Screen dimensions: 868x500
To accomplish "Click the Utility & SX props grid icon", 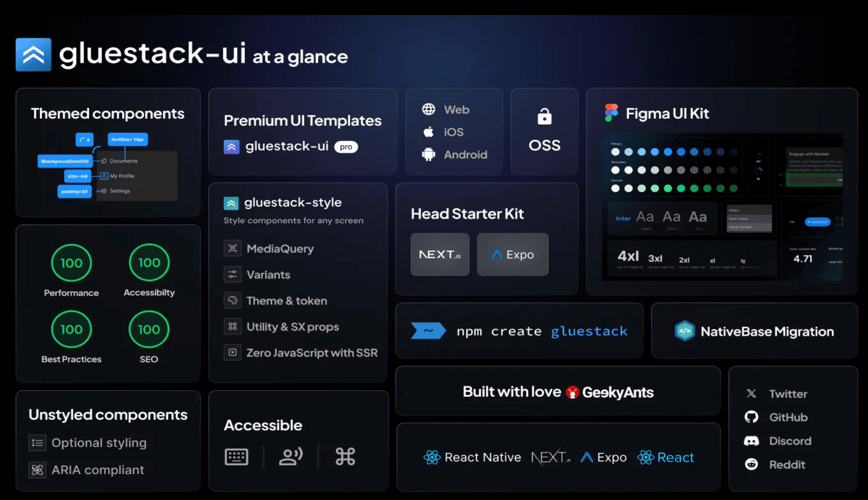I will pos(232,326).
